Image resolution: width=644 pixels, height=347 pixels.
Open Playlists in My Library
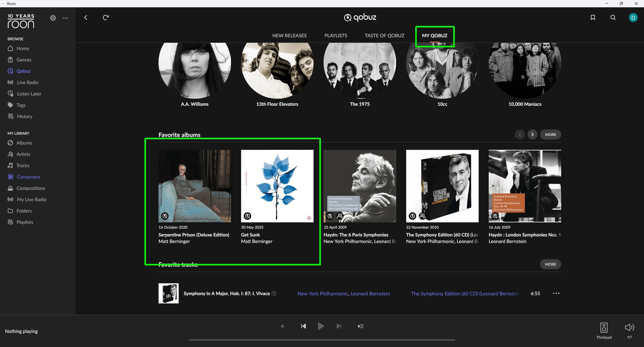pos(25,222)
